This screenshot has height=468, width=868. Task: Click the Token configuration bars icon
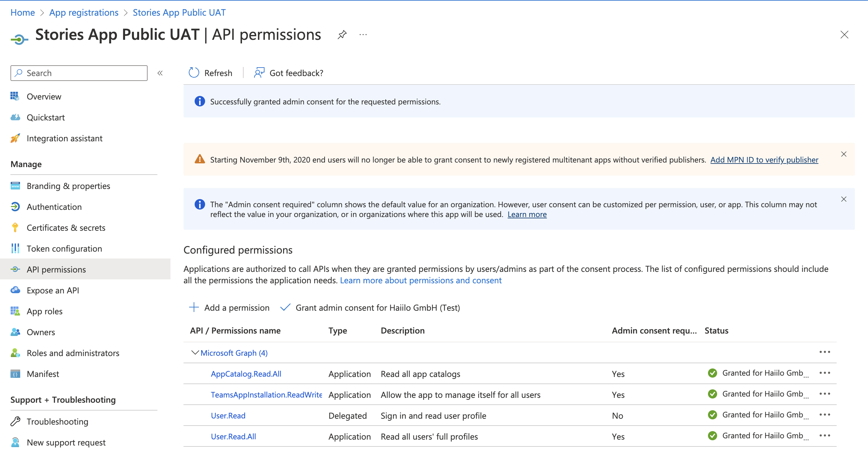pos(15,248)
